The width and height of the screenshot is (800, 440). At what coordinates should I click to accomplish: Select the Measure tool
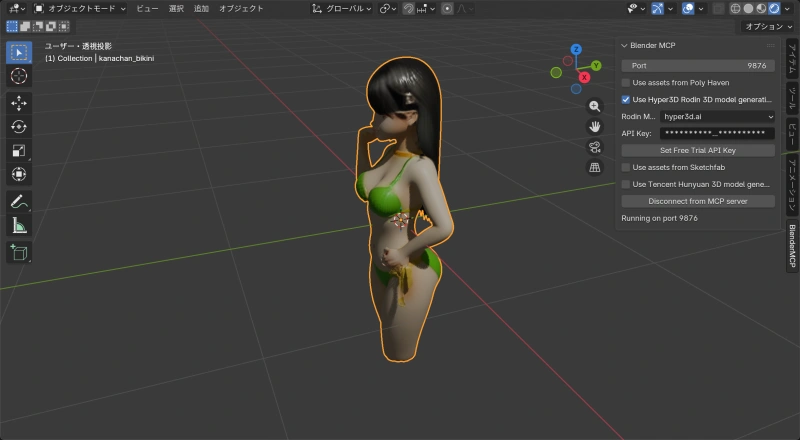tap(19, 226)
